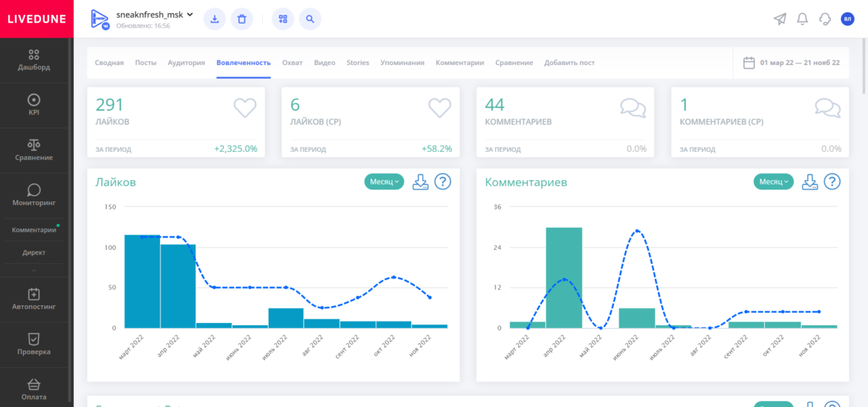This screenshot has width=868, height=407.
Task: Click the search magnifier icon in header
Action: pyautogui.click(x=310, y=19)
